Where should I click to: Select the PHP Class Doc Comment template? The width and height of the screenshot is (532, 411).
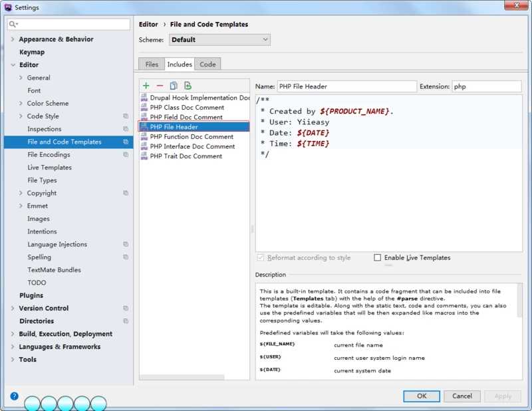point(194,108)
